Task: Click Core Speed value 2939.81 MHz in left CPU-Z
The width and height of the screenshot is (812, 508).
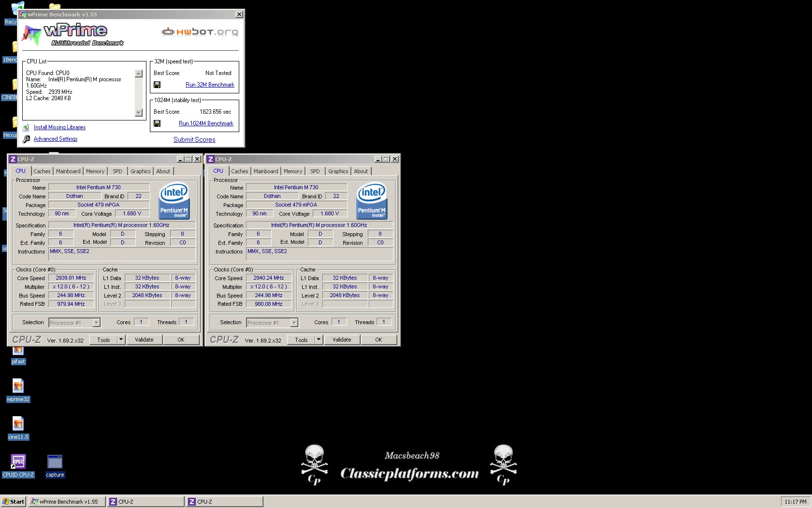Action: pyautogui.click(x=71, y=278)
